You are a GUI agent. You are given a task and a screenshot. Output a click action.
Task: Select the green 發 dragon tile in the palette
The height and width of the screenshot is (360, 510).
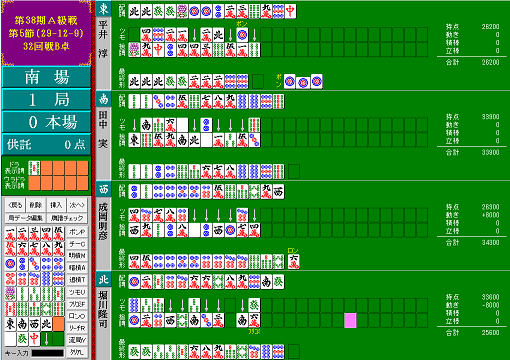tap(22, 339)
